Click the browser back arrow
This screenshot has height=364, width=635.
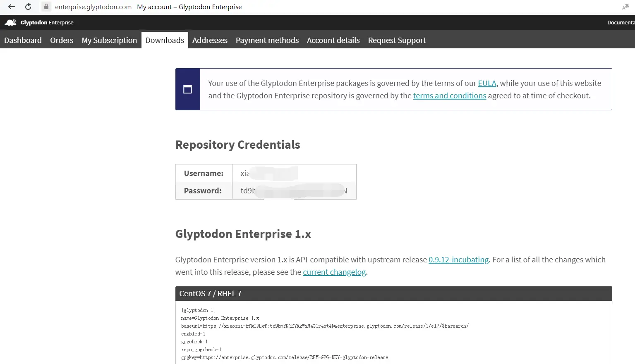(12, 7)
